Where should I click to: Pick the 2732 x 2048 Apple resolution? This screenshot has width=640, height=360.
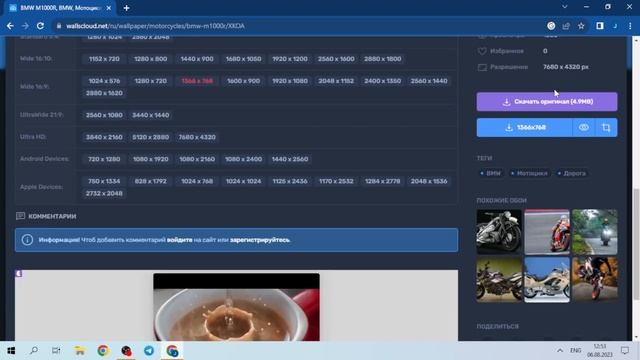tap(104, 193)
